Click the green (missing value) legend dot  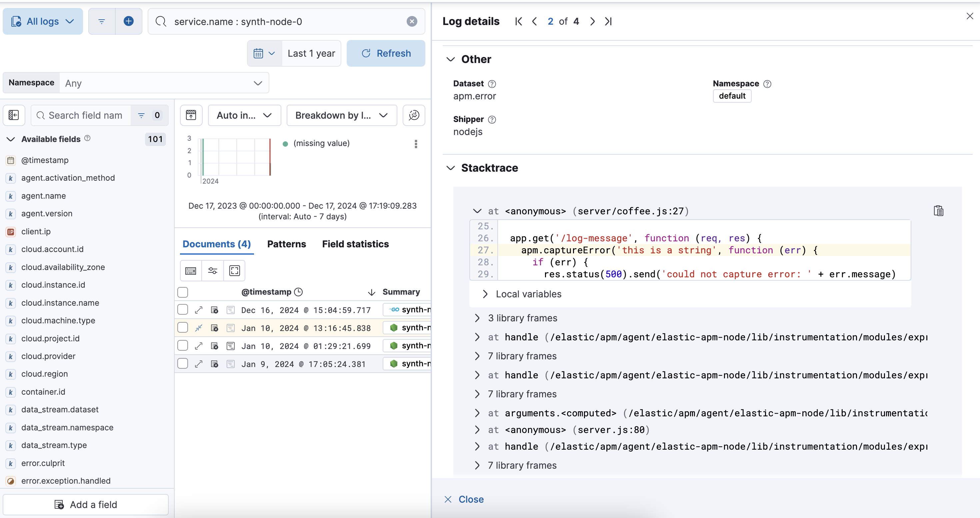285,144
